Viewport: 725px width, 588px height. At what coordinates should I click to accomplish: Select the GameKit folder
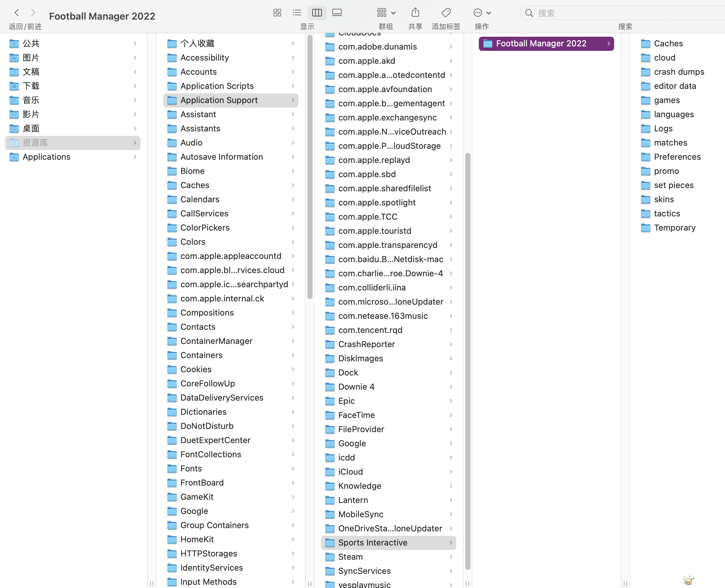click(x=230, y=497)
